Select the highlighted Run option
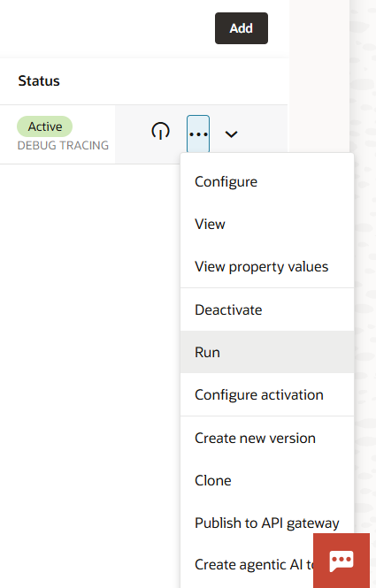 (267, 352)
